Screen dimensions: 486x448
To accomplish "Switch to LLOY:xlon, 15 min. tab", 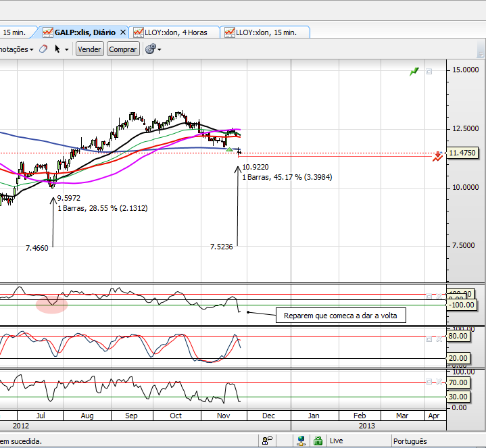I will click(x=266, y=32).
